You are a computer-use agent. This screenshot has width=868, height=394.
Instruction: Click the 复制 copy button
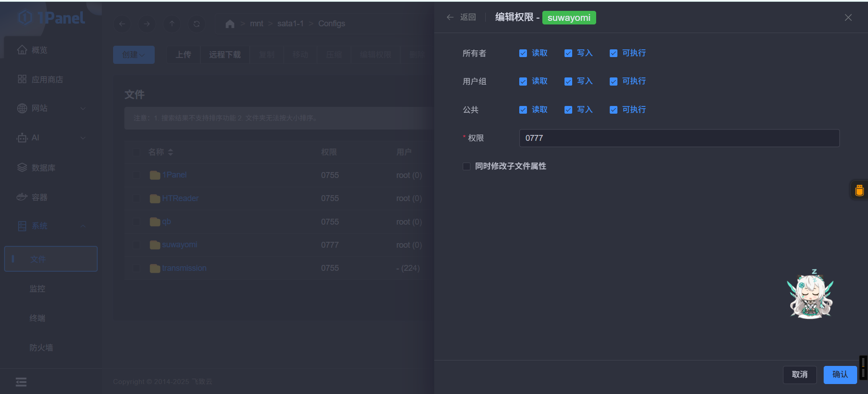(267, 55)
